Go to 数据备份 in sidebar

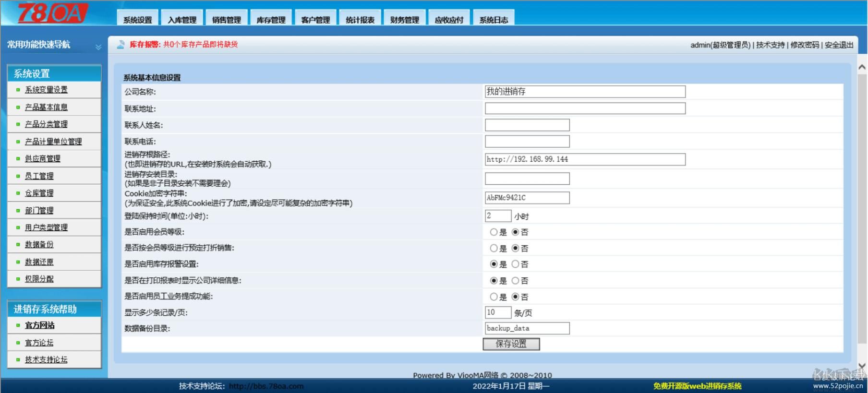pyautogui.click(x=39, y=245)
